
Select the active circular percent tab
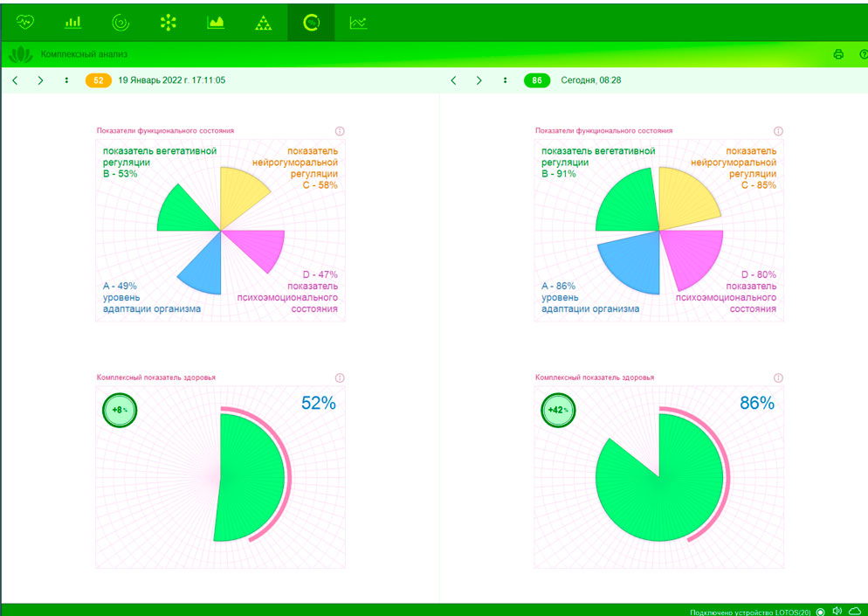pos(311,22)
